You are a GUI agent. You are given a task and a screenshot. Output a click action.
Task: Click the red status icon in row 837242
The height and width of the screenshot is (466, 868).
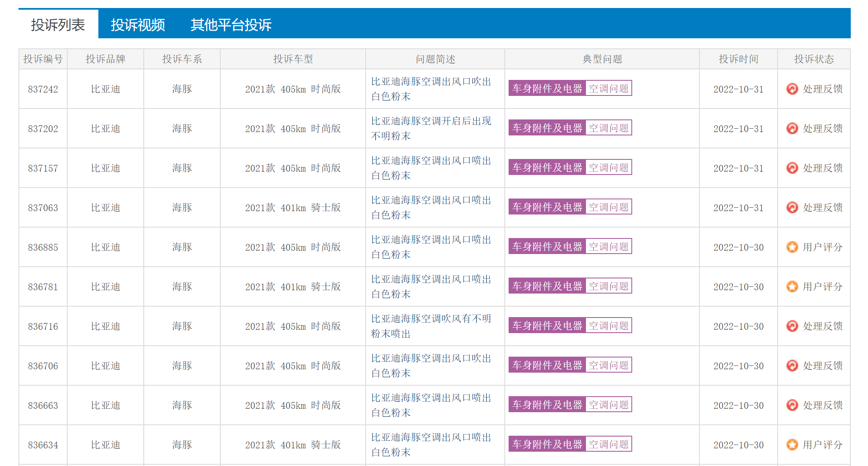tap(792, 89)
